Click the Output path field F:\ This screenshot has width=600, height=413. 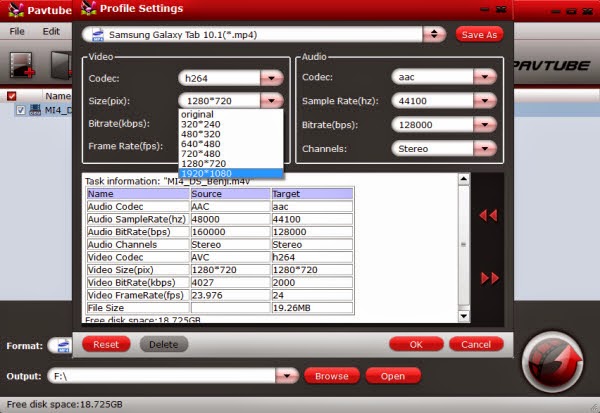(161, 376)
